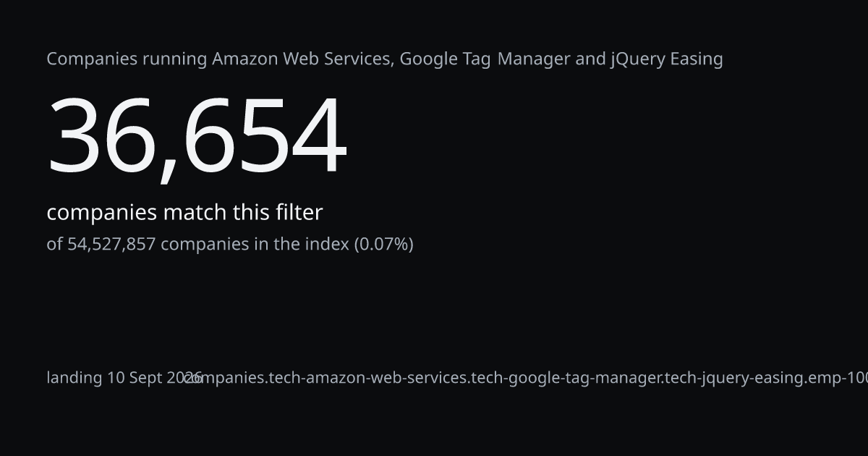Click "companies match this filter" text
Screen dimensions: 868x456
184,213
